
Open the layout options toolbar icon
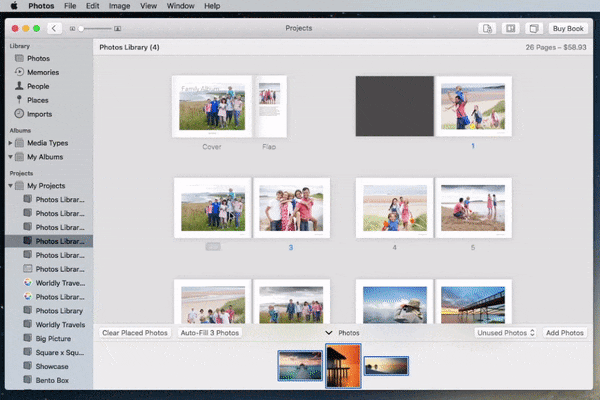pyautogui.click(x=510, y=29)
